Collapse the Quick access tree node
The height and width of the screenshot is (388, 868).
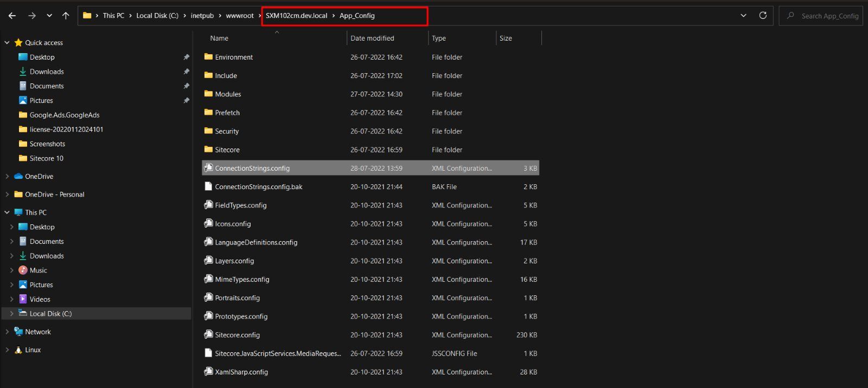7,43
